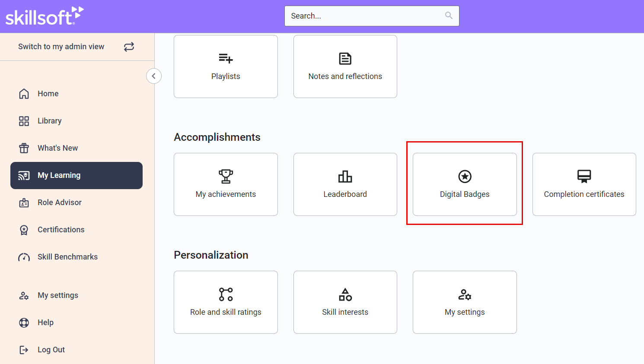Open the Playlists card
Image resolution: width=644 pixels, height=364 pixels.
point(226,66)
